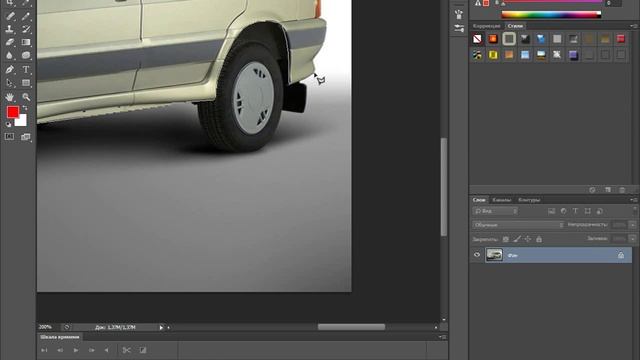Select the Hand tool

10,97
